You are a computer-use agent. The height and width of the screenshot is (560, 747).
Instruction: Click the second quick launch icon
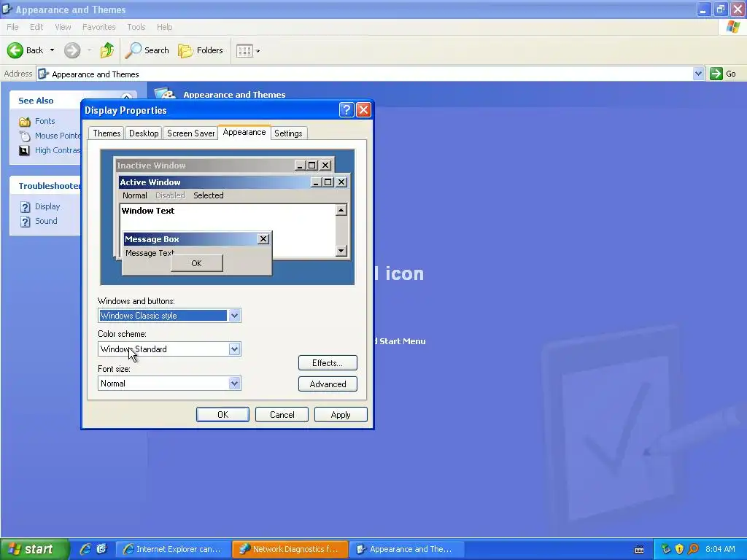[x=102, y=549]
